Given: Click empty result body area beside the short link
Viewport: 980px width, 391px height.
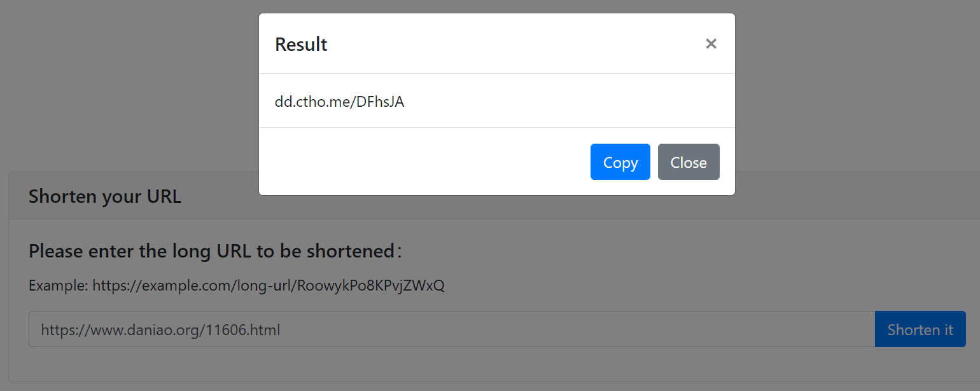Looking at the screenshot, I should [x=566, y=102].
